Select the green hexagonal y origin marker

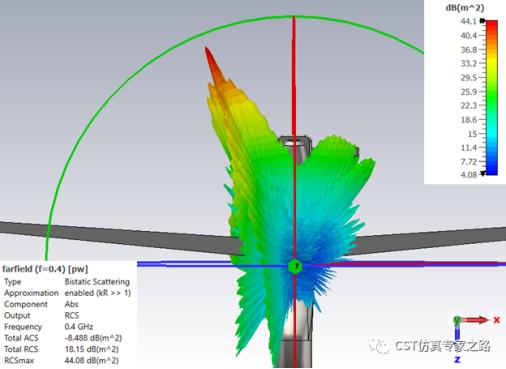[x=295, y=266]
